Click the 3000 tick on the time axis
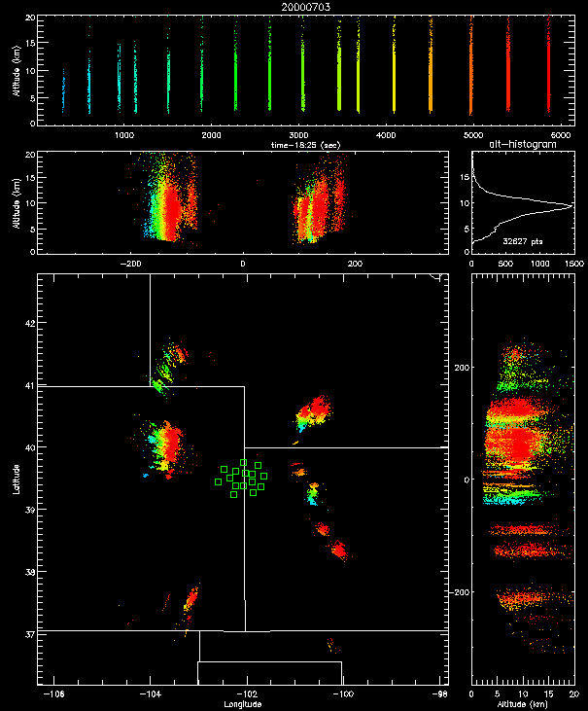The width and height of the screenshot is (588, 711). (298, 135)
